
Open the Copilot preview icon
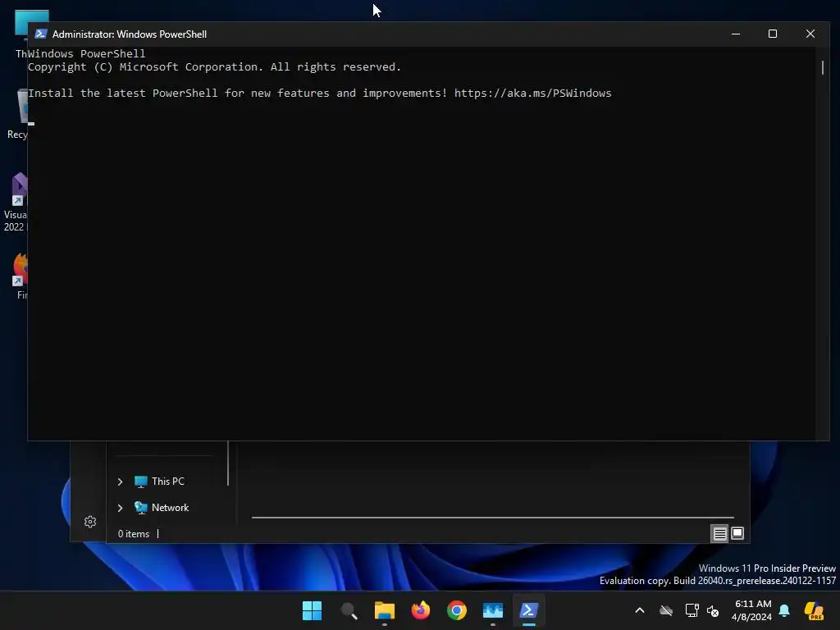click(814, 610)
